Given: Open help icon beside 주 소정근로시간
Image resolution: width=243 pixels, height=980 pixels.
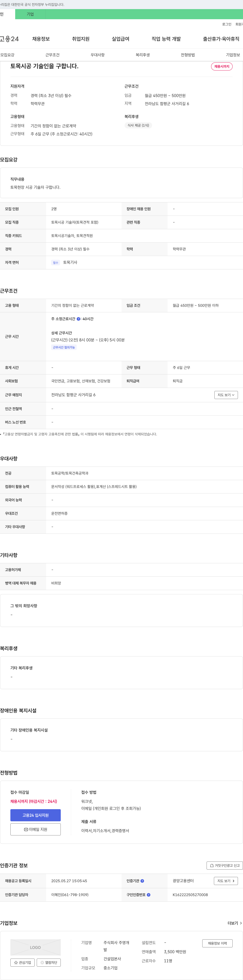Looking at the screenshot, I should (78, 319).
